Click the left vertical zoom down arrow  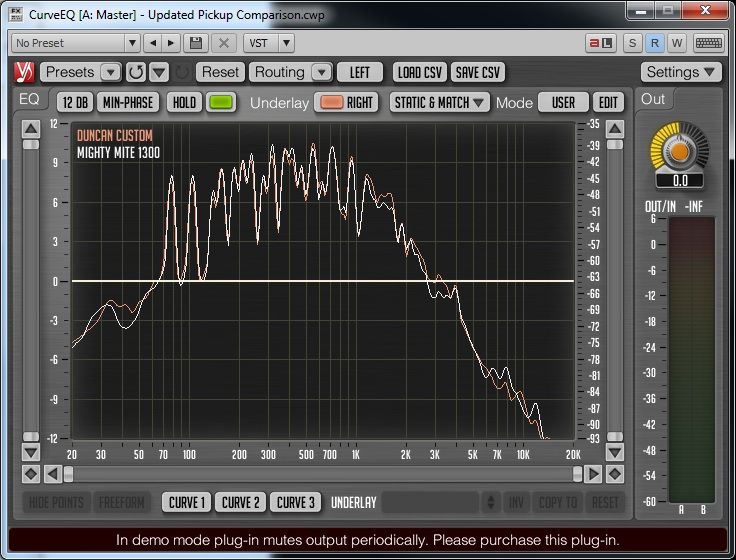coord(31,453)
